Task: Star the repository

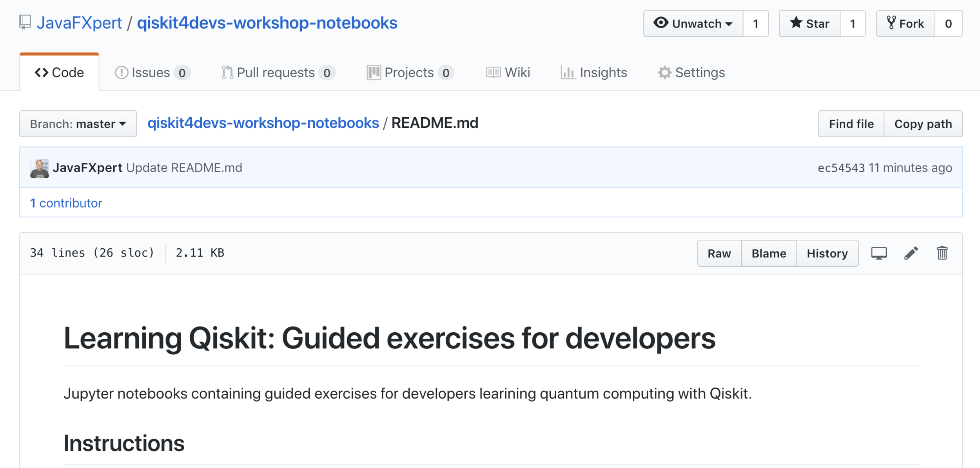Action: point(809,24)
